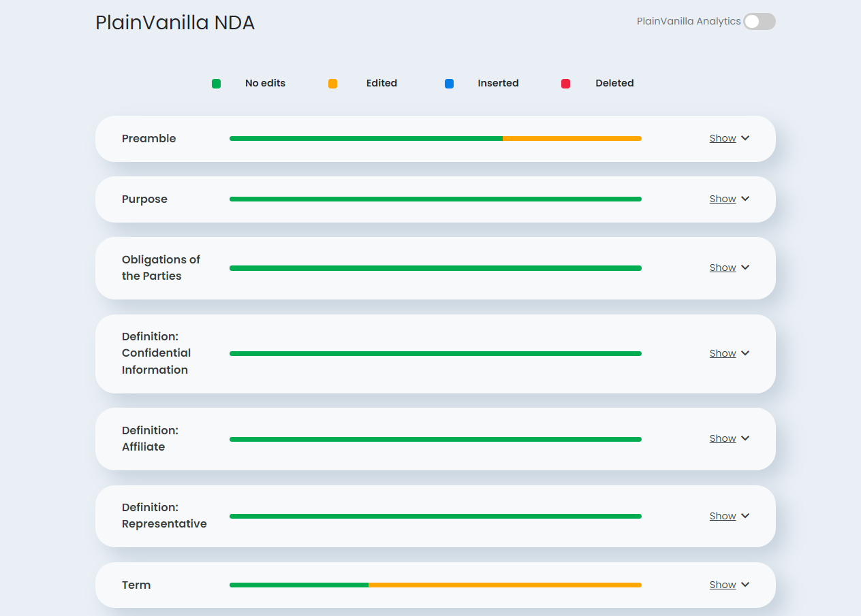The image size is (861, 616).
Task: Click the blue Inserted legend swatch
Action: 449,84
